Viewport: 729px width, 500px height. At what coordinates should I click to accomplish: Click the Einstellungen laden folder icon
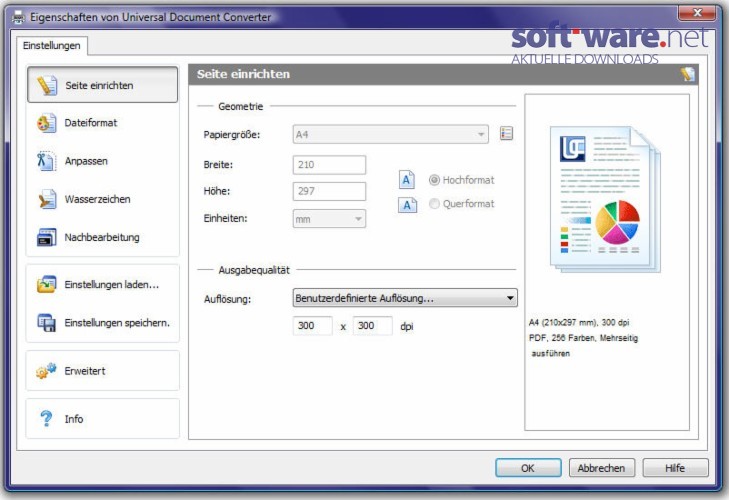click(46, 284)
